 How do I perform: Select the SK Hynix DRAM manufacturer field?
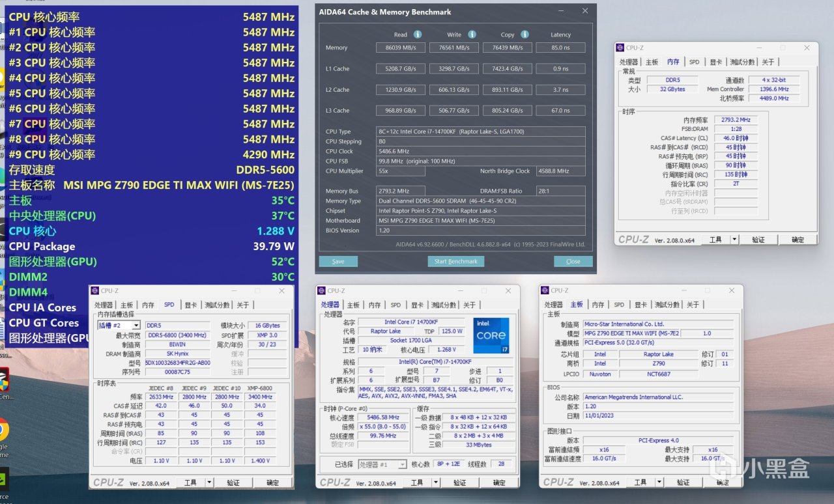click(178, 354)
